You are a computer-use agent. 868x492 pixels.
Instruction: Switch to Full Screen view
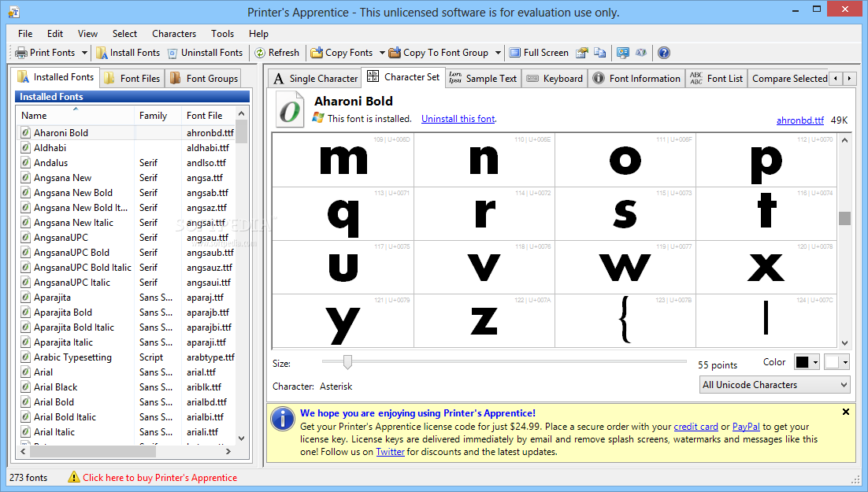point(539,53)
